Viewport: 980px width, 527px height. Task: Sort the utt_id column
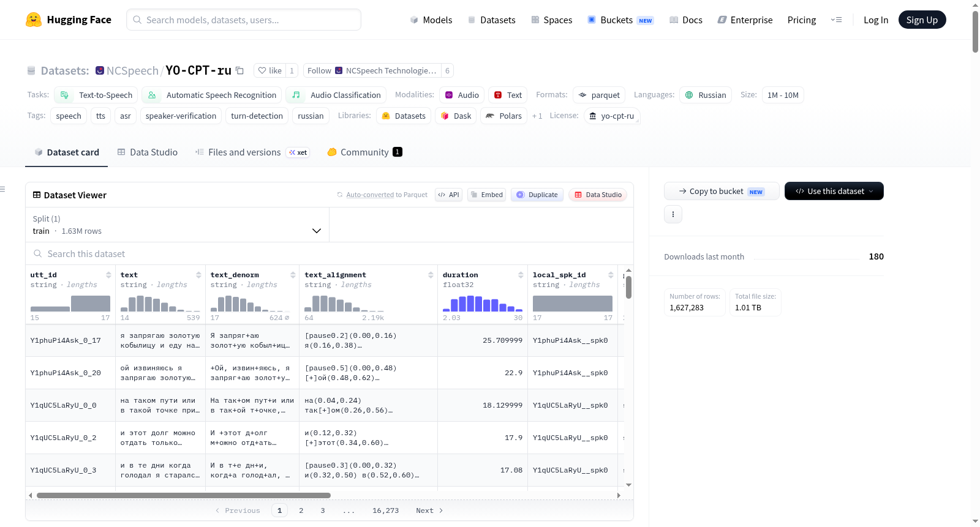click(108, 275)
